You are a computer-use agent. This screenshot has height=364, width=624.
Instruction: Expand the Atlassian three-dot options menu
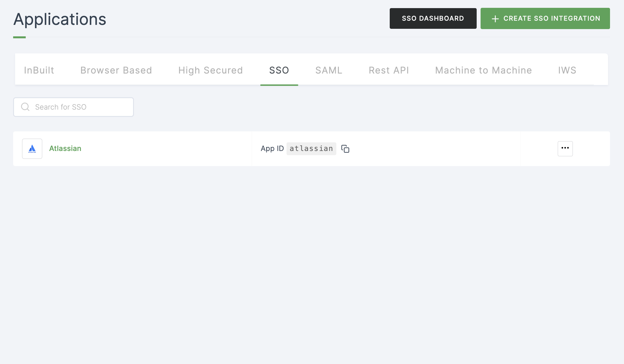[x=565, y=148]
